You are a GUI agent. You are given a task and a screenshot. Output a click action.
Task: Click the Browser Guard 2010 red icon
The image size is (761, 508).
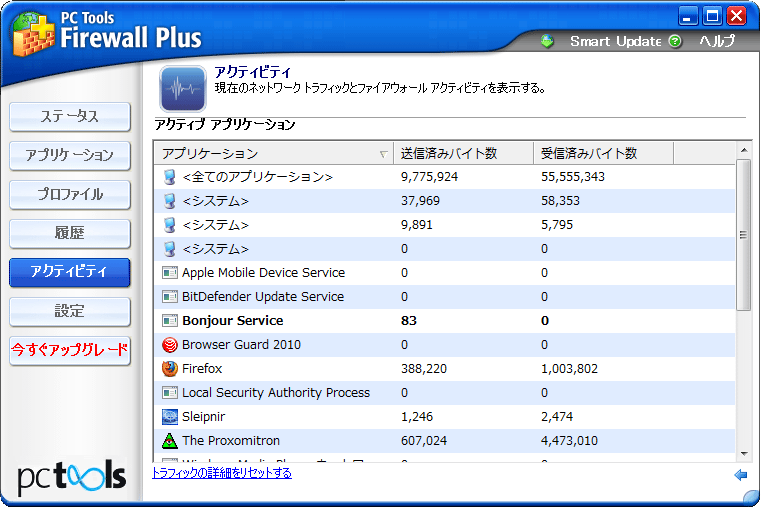[x=169, y=345]
